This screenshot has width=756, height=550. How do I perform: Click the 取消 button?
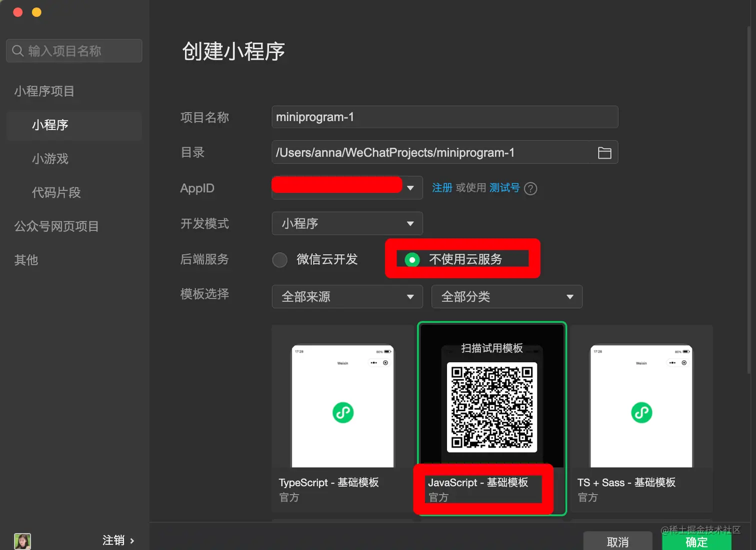[x=618, y=542]
